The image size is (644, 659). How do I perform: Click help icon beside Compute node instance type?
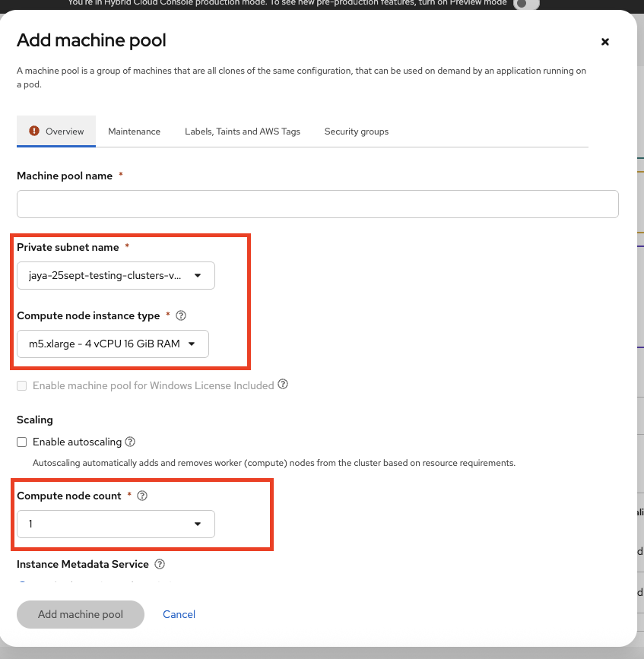tap(181, 315)
